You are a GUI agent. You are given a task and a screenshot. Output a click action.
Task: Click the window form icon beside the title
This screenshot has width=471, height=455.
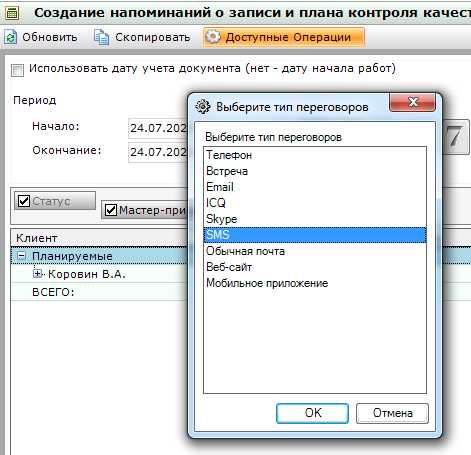click(x=13, y=13)
